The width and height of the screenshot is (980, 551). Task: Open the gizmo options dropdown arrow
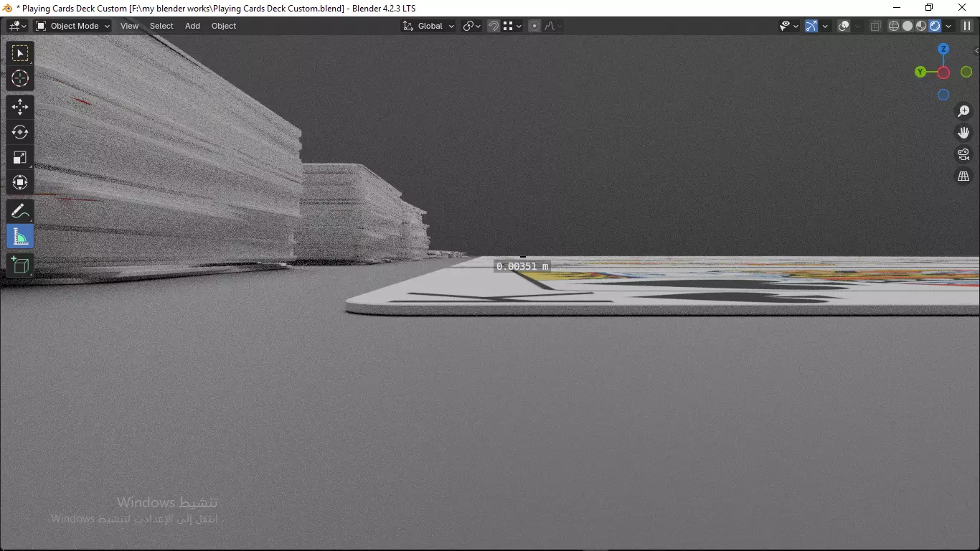[825, 26]
